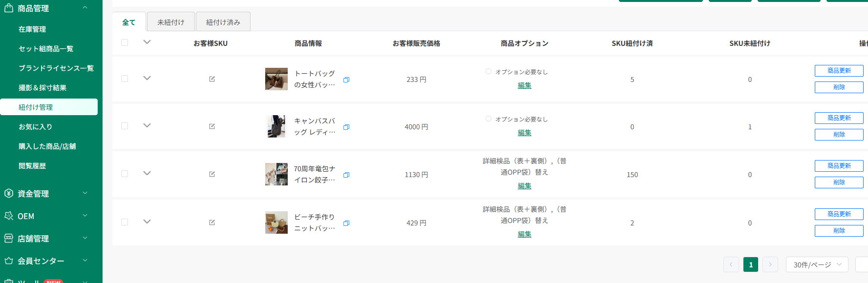
Task: Click the 会員センター crown icon
Action: pos(9,261)
